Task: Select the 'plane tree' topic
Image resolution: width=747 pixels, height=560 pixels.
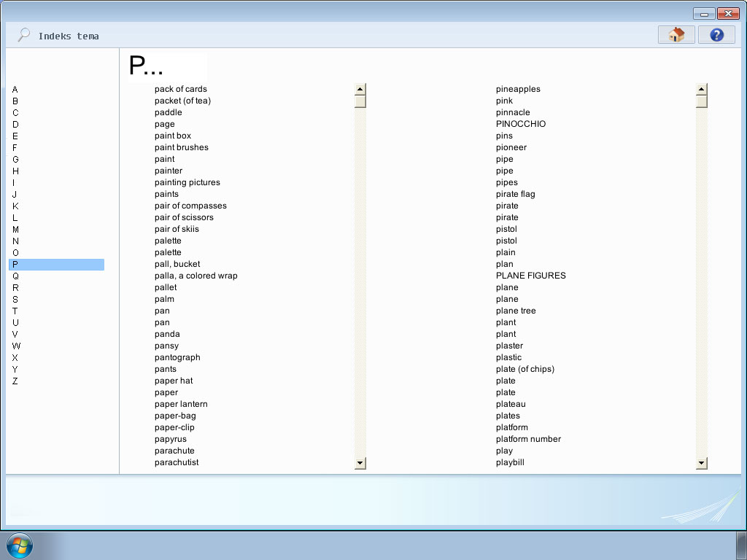Action: 516,311
